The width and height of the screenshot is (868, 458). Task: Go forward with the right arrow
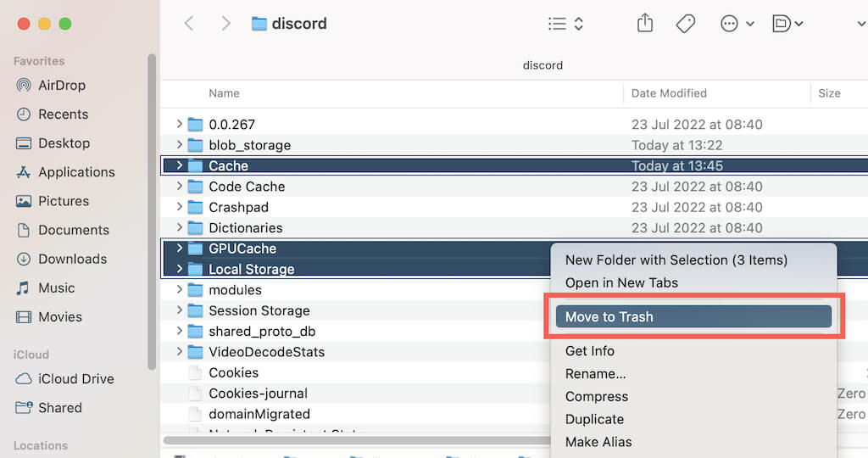pos(225,24)
